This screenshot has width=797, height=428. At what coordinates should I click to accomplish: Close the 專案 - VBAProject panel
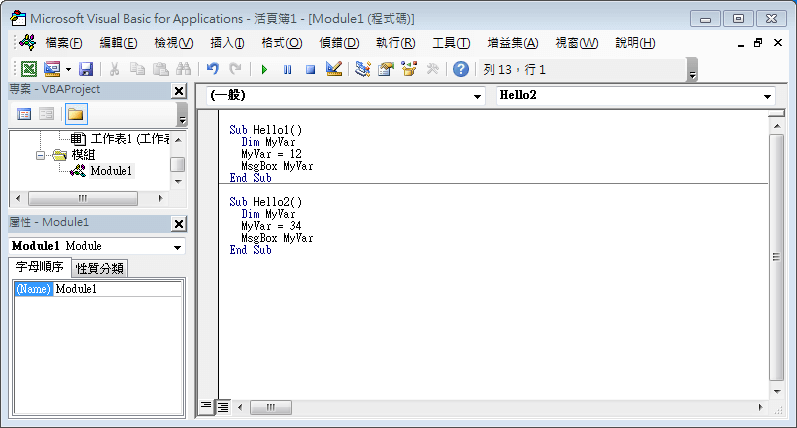[x=179, y=91]
